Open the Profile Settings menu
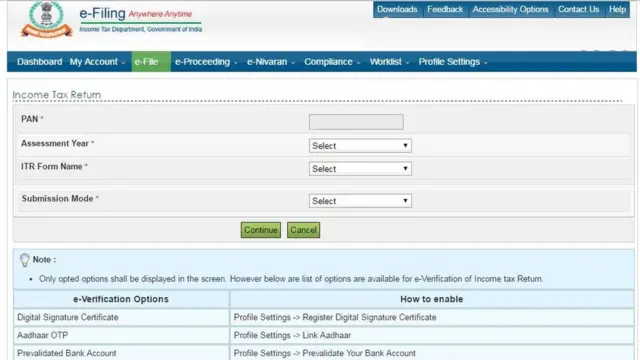Image resolution: width=640 pixels, height=360 pixels. coord(453,62)
